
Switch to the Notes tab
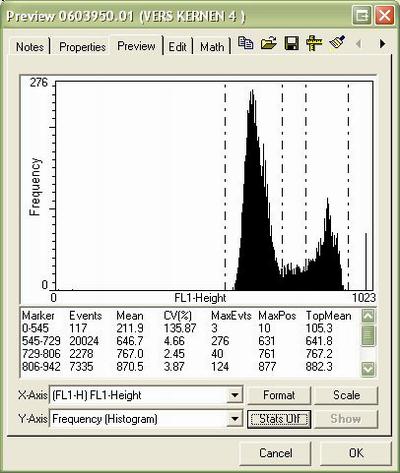point(30,47)
